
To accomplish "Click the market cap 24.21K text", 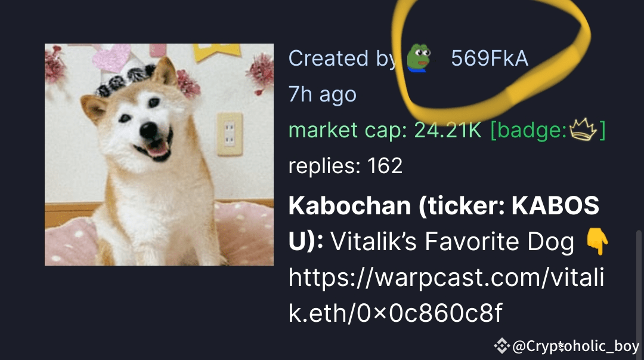I will tap(385, 131).
